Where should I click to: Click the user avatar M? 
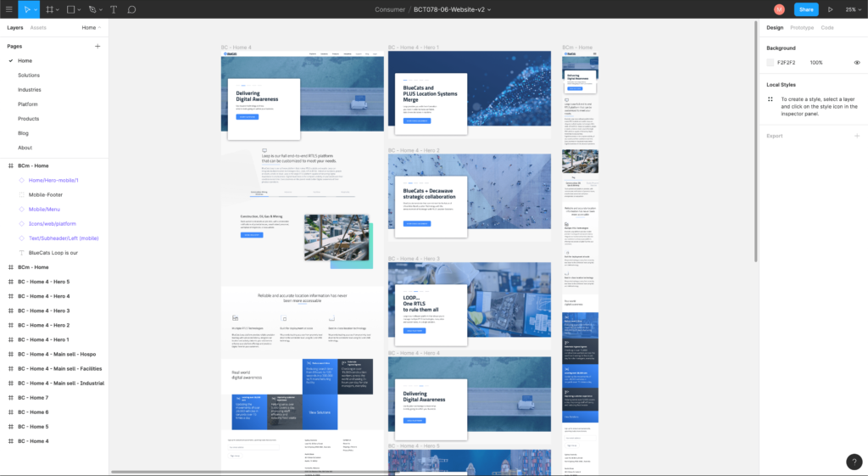click(779, 9)
